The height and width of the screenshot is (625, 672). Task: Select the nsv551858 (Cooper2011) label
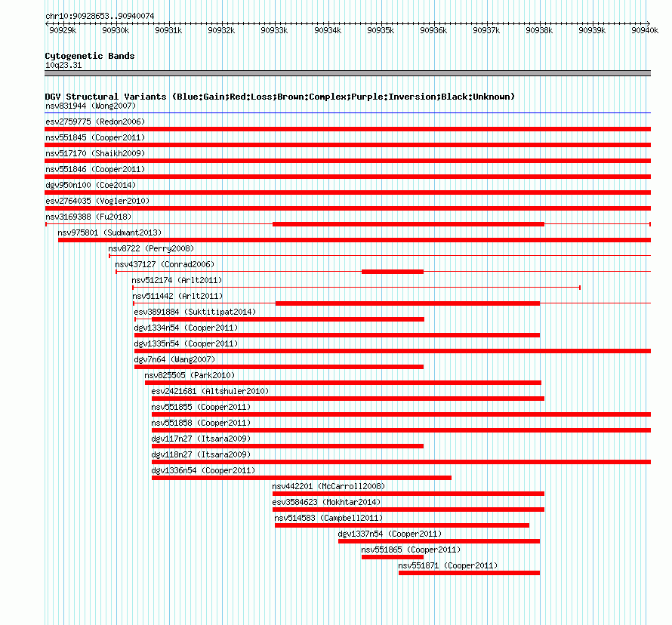click(x=201, y=423)
